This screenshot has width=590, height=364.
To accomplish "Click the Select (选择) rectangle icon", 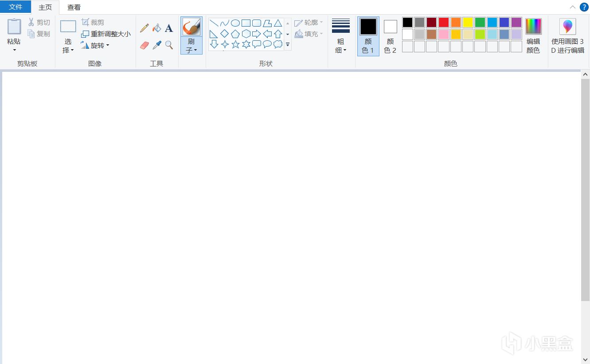I will pyautogui.click(x=68, y=26).
